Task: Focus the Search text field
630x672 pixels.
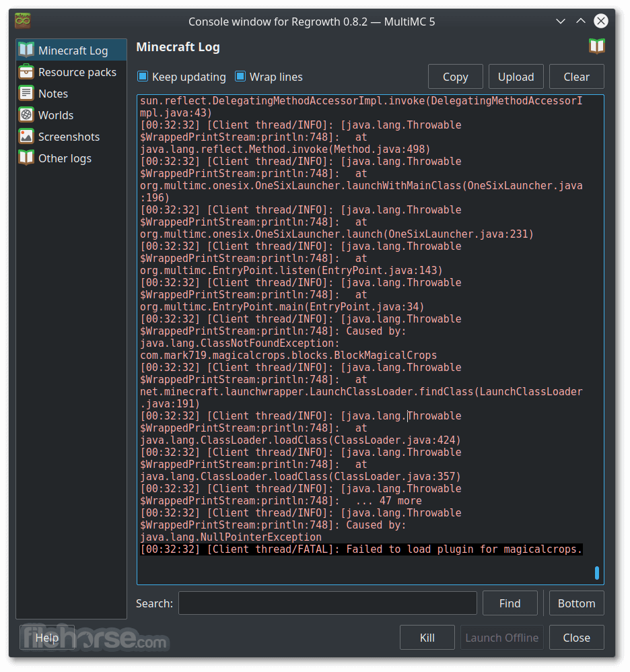Action: 328,603
